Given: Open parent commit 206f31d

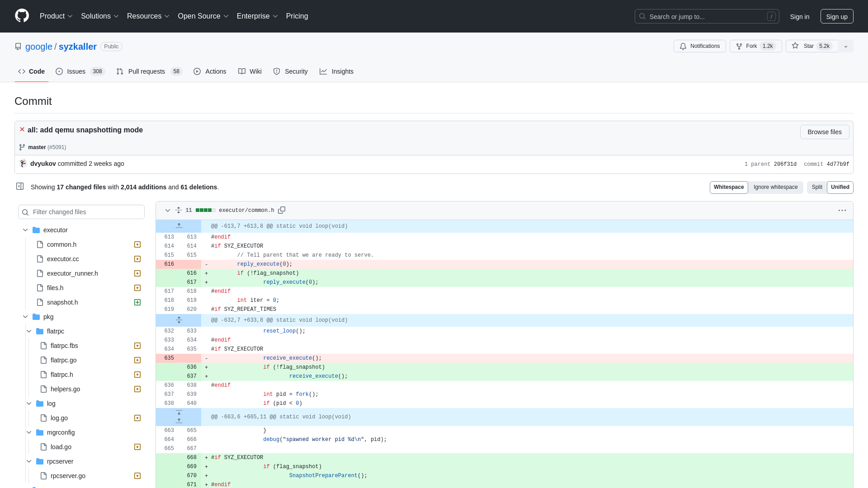Looking at the screenshot, I should click(x=785, y=164).
